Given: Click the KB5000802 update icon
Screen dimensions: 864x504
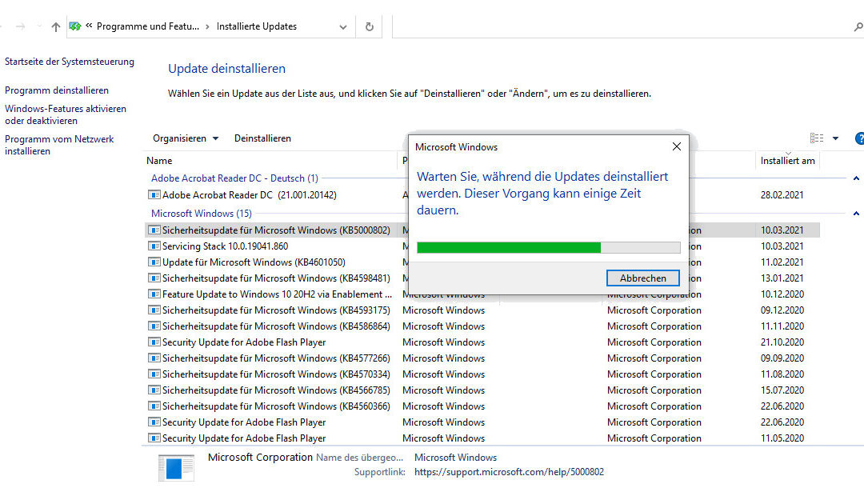Looking at the screenshot, I should point(154,230).
